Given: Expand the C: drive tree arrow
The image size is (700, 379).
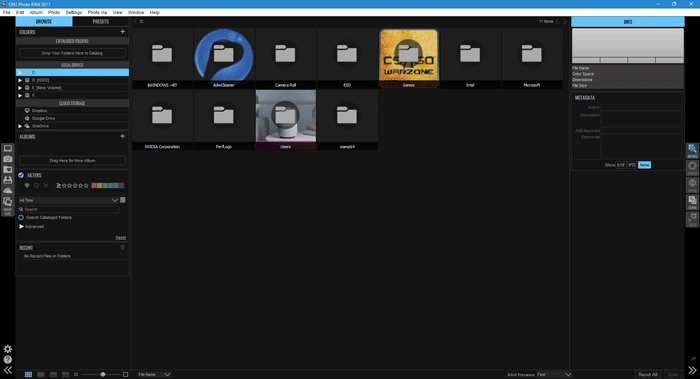Looking at the screenshot, I should pos(20,72).
